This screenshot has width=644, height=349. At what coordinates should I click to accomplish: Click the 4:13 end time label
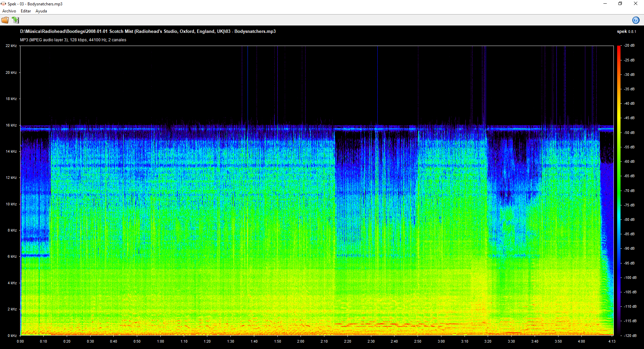point(612,341)
